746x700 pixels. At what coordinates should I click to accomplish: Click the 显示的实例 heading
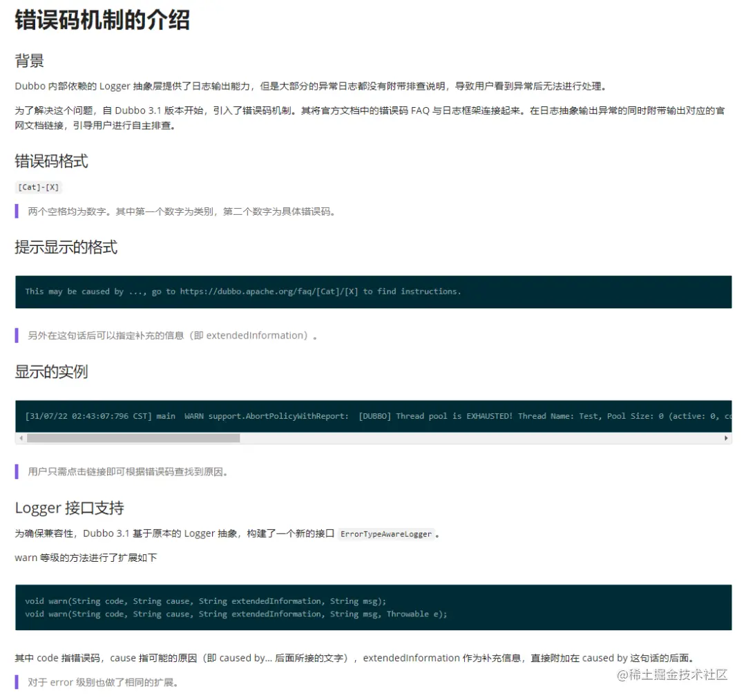point(51,371)
